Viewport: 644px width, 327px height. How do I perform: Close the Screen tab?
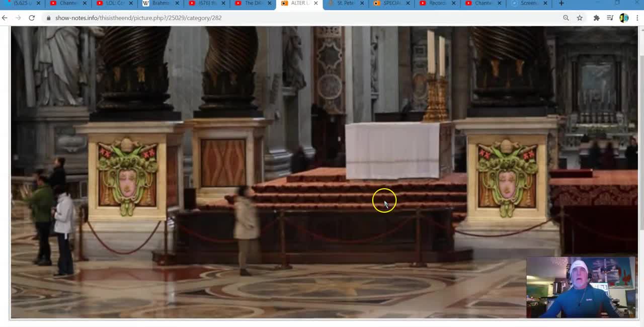point(546,3)
